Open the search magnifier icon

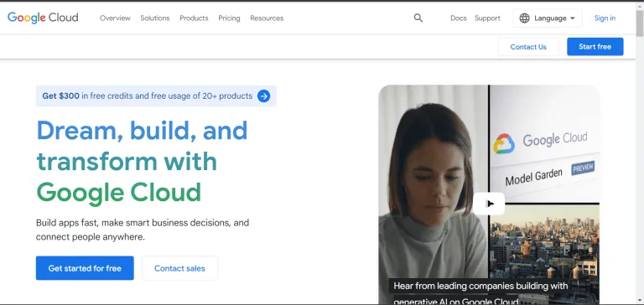point(418,18)
